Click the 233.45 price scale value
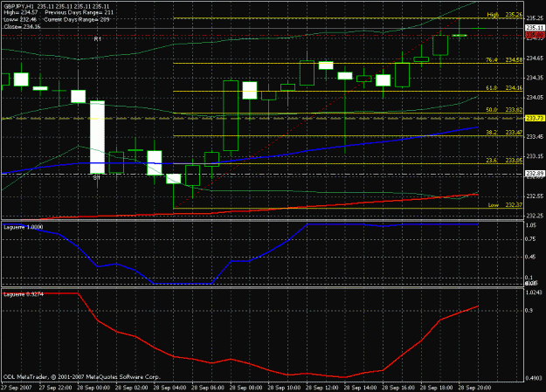The width and height of the screenshot is (546, 392). coord(536,136)
